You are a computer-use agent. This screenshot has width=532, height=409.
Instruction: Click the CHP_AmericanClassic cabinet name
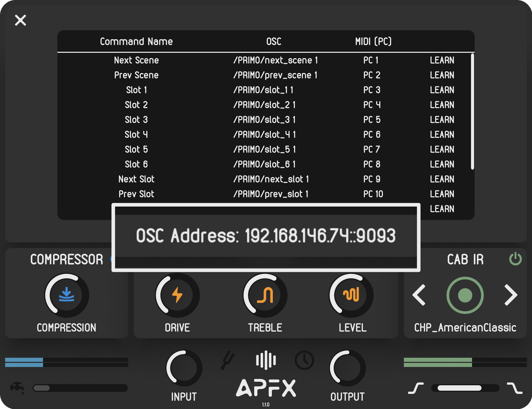[465, 327]
